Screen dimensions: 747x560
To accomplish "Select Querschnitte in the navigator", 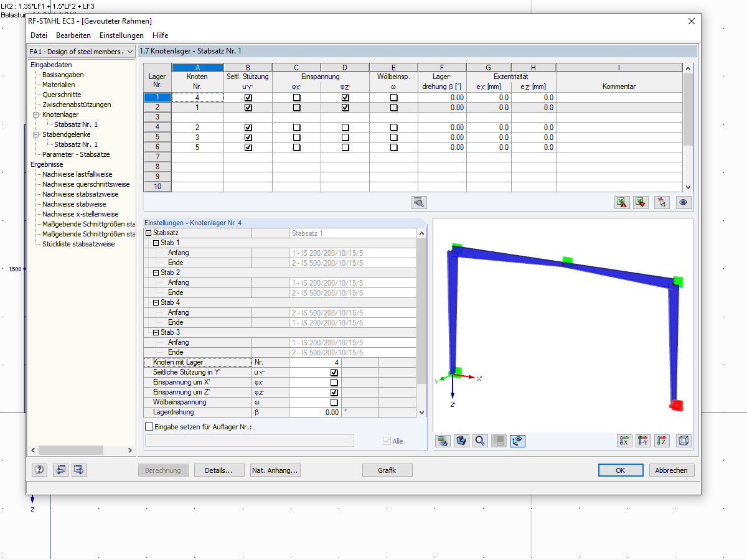I will (62, 95).
